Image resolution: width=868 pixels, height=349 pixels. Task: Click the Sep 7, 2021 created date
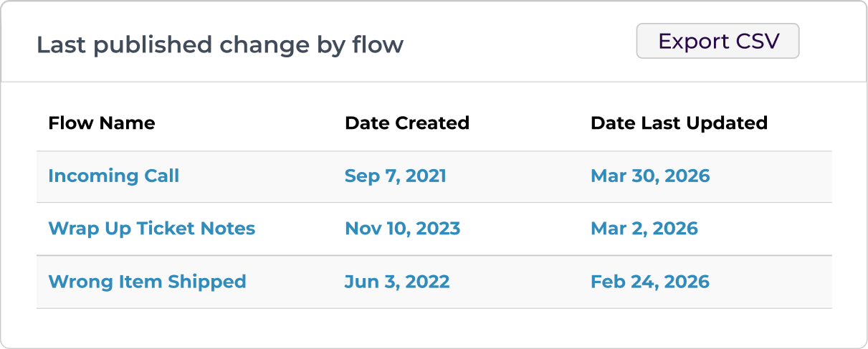click(395, 176)
